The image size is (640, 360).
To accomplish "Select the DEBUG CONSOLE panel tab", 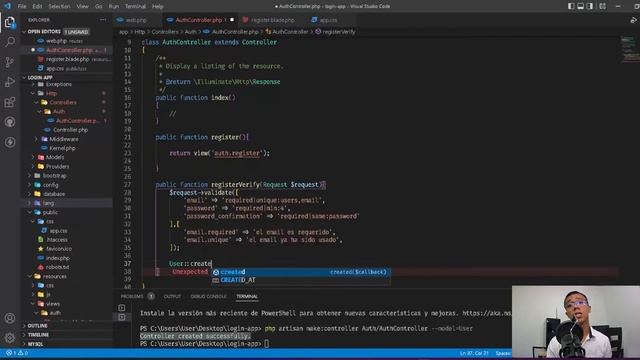I will click(x=208, y=296).
